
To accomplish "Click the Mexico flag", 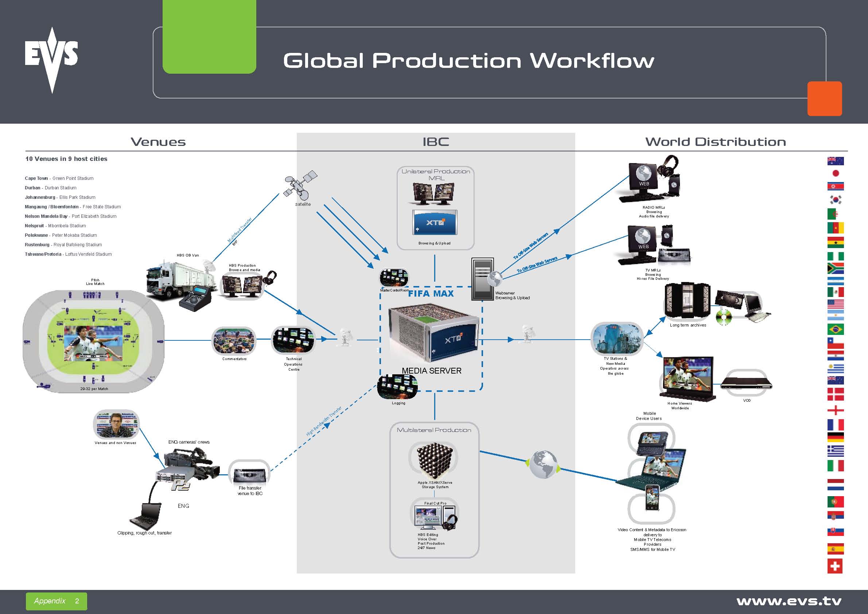I will 836,292.
